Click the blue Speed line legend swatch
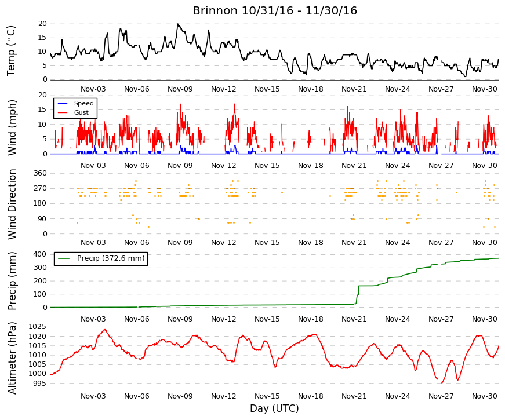The width and height of the screenshot is (505, 420). 63,103
